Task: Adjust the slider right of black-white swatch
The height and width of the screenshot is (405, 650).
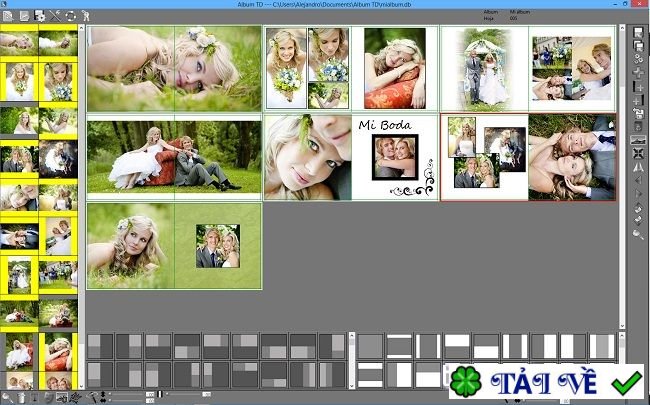Action: [x=184, y=394]
